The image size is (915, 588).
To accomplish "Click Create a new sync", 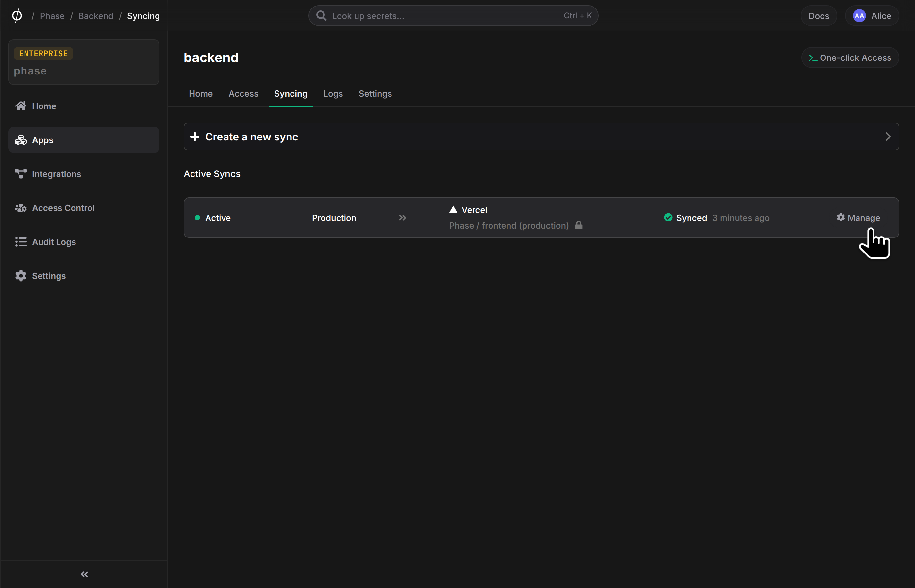I will click(541, 137).
